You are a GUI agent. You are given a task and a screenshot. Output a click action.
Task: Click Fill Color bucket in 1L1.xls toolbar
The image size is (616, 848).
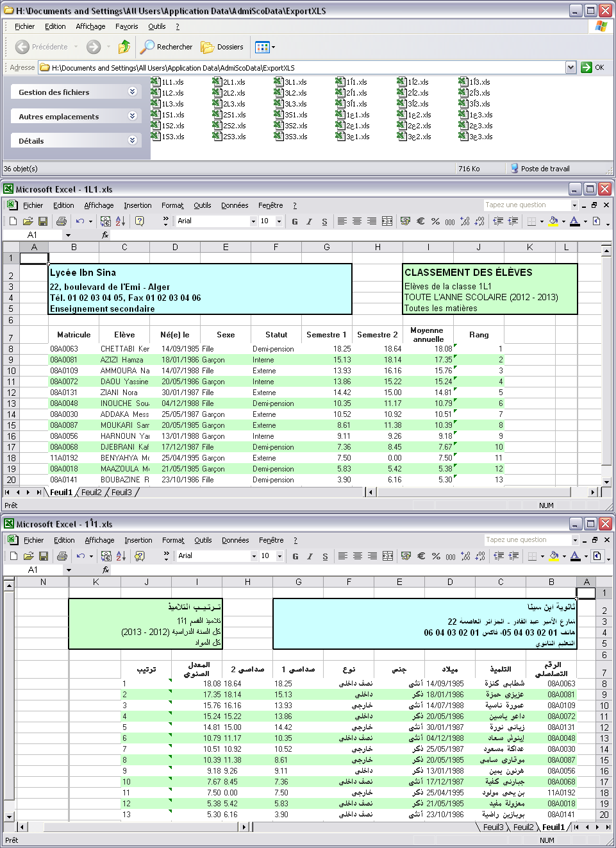tap(554, 221)
